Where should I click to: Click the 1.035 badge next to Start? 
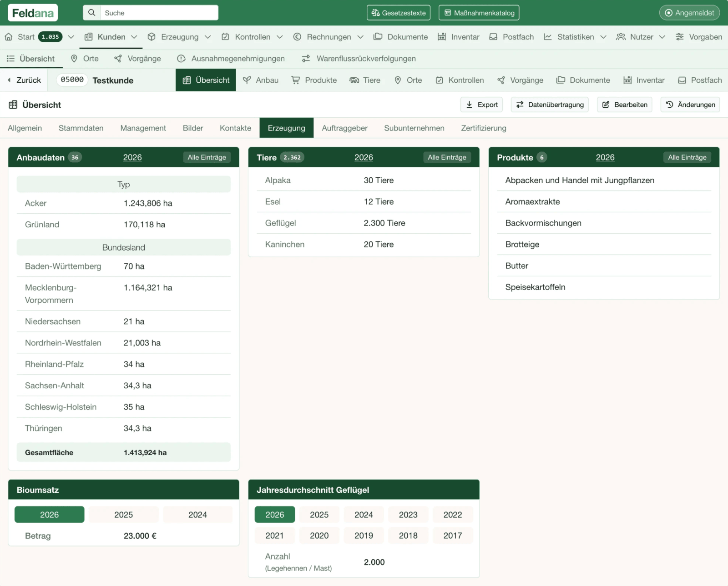(x=50, y=37)
